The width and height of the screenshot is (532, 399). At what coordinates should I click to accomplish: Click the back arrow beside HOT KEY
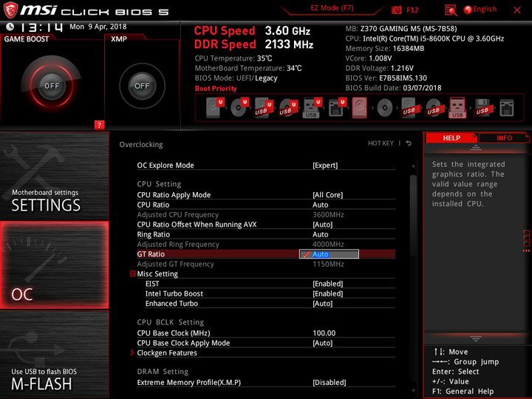point(409,143)
